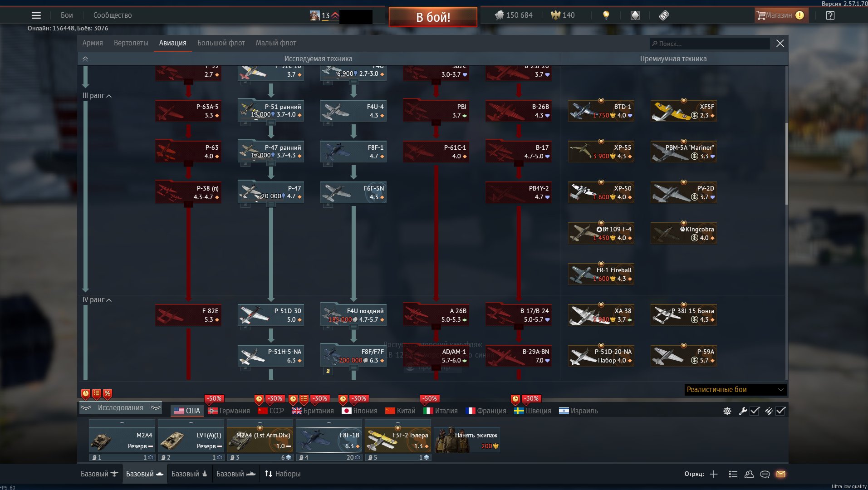The image size is (868, 490).
Task: Select the F8F-1B crew slot
Action: tap(329, 440)
